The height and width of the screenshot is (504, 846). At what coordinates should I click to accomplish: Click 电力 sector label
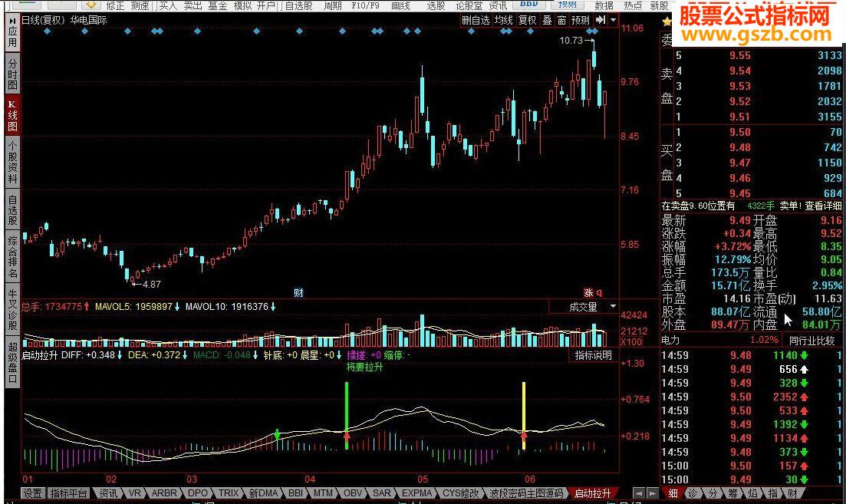[670, 341]
